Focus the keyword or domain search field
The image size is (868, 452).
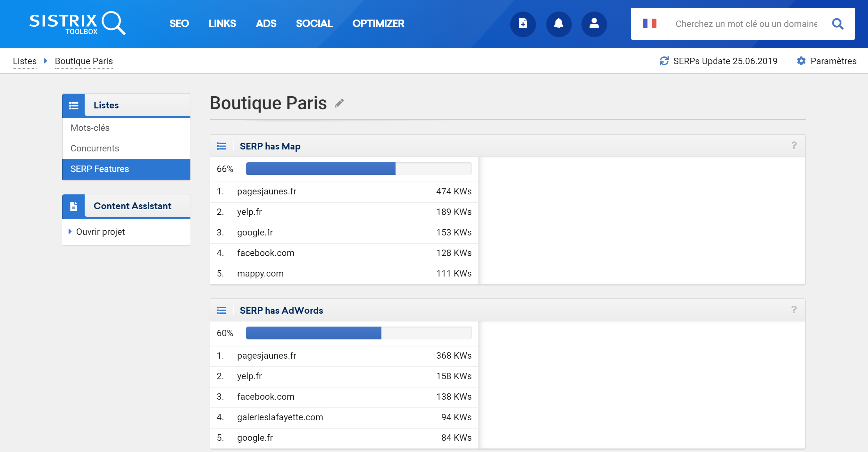(x=746, y=24)
